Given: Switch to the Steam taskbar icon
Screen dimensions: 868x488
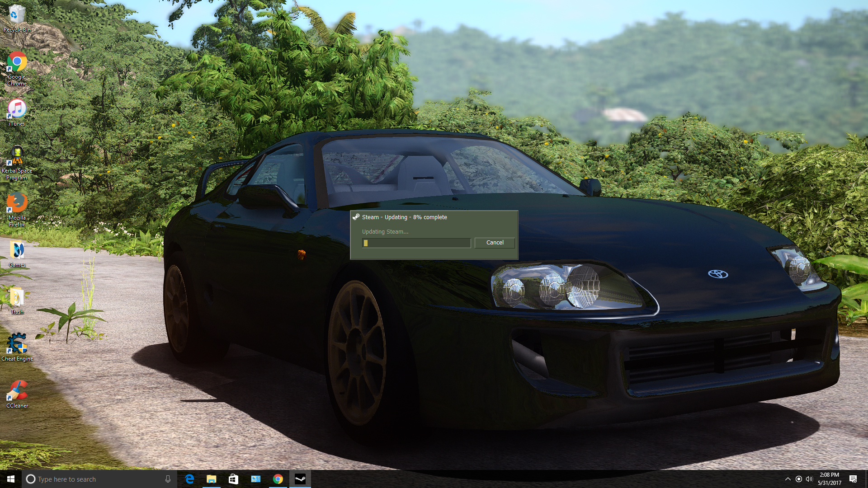Looking at the screenshot, I should 300,479.
